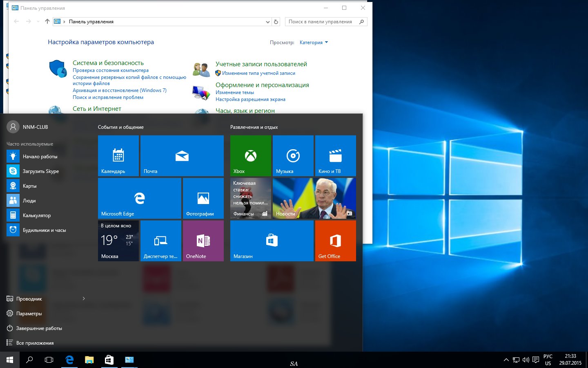
Task: Click the taskbar clock and date
Action: (570, 360)
